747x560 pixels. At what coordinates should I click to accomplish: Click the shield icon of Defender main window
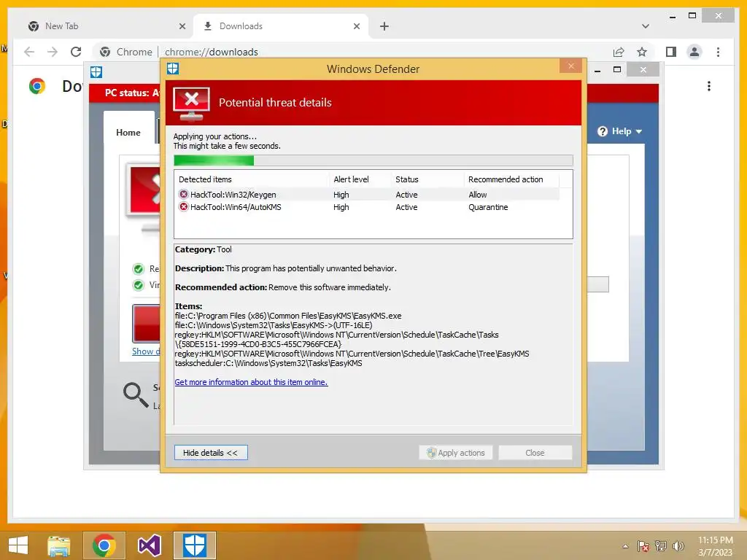click(96, 72)
